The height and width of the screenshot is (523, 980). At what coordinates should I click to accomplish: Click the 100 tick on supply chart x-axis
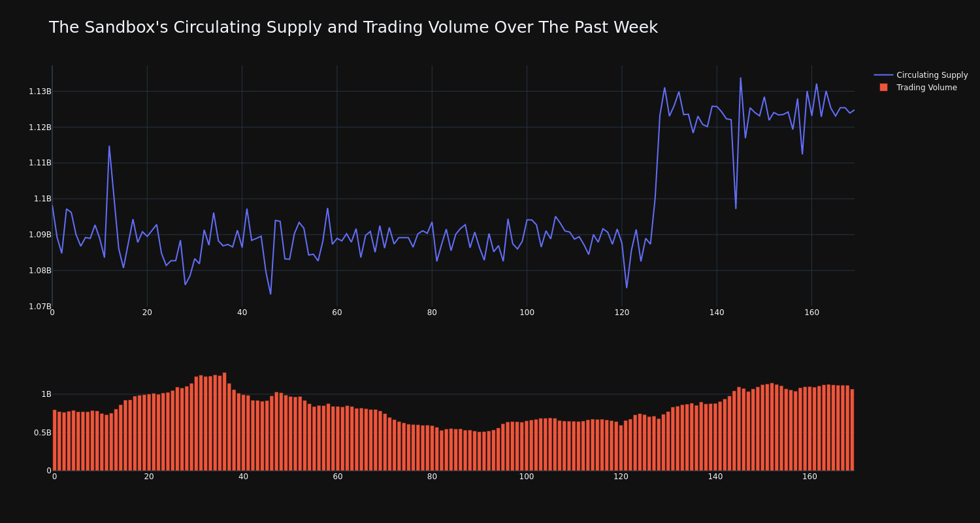(527, 312)
